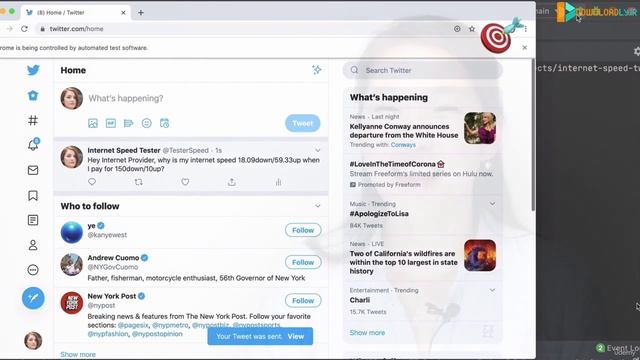
Task: View analytics for Internet Speed Tester tweet
Action: click(x=278, y=182)
